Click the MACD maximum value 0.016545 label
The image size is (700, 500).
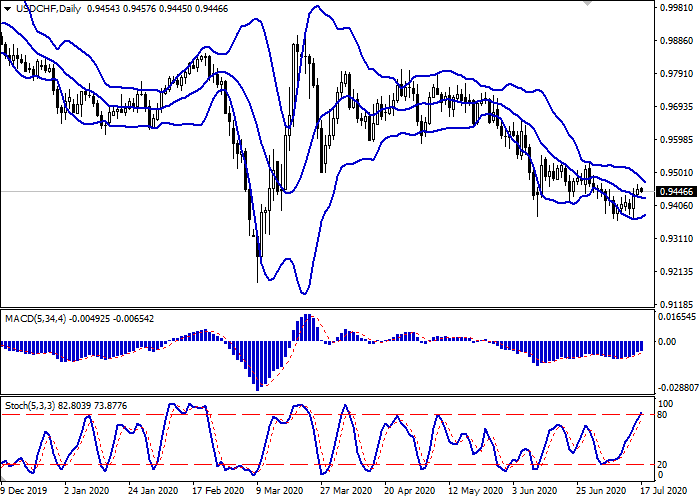(676, 316)
